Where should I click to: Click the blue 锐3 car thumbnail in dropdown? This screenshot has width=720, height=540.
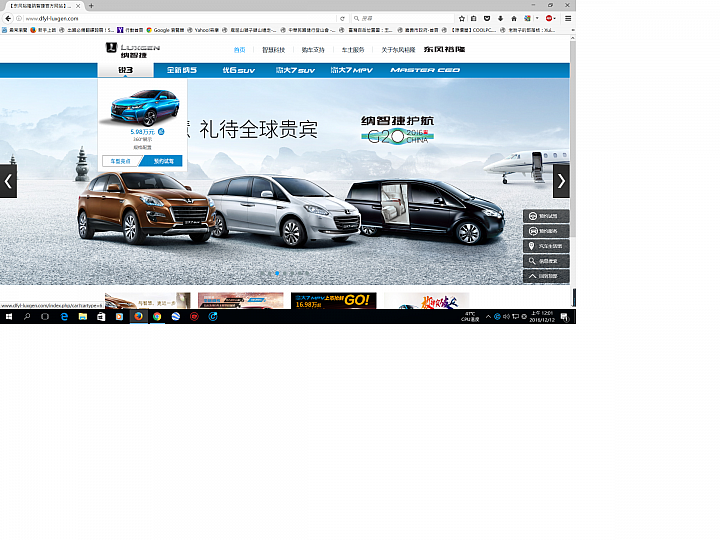coord(144,108)
